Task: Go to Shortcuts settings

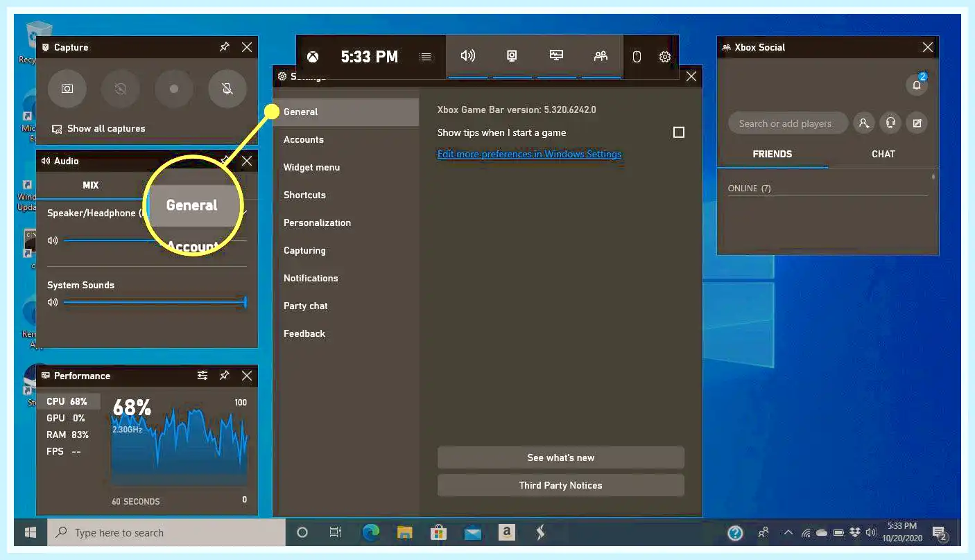Action: pyautogui.click(x=346, y=195)
